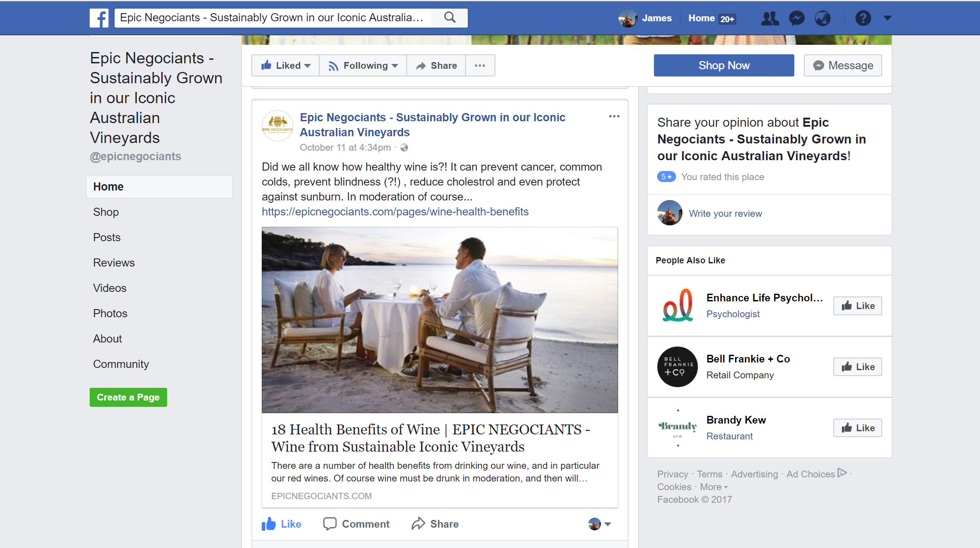Screen dimensions: 980x548
Task: Like the post with thumbs-up
Action: point(281,524)
